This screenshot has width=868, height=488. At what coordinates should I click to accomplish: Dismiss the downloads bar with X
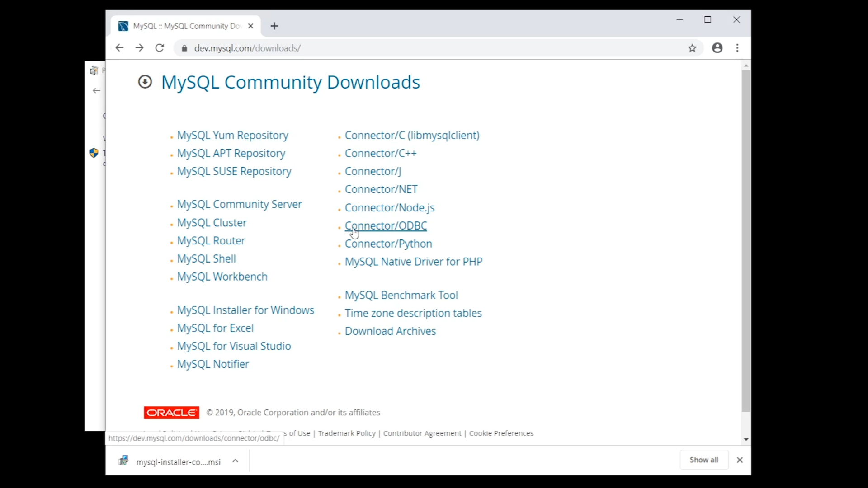(x=740, y=460)
